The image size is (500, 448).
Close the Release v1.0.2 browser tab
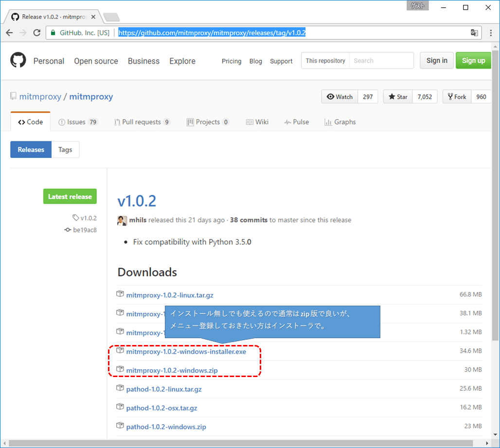(93, 17)
